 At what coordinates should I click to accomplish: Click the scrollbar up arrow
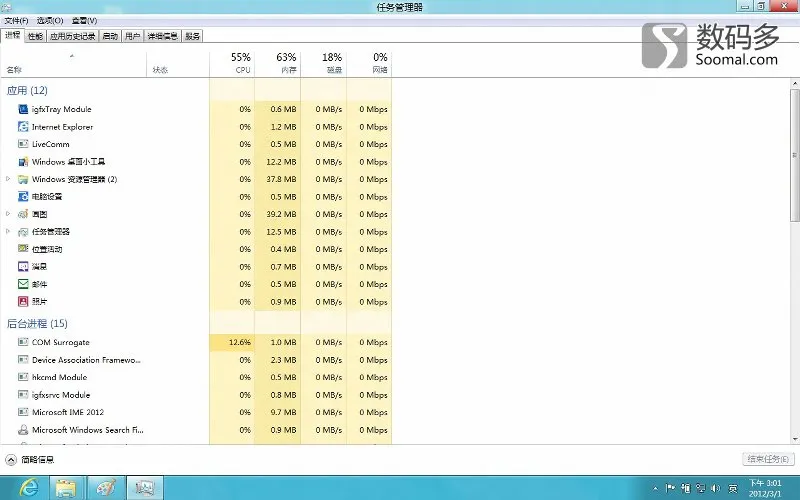click(x=795, y=84)
